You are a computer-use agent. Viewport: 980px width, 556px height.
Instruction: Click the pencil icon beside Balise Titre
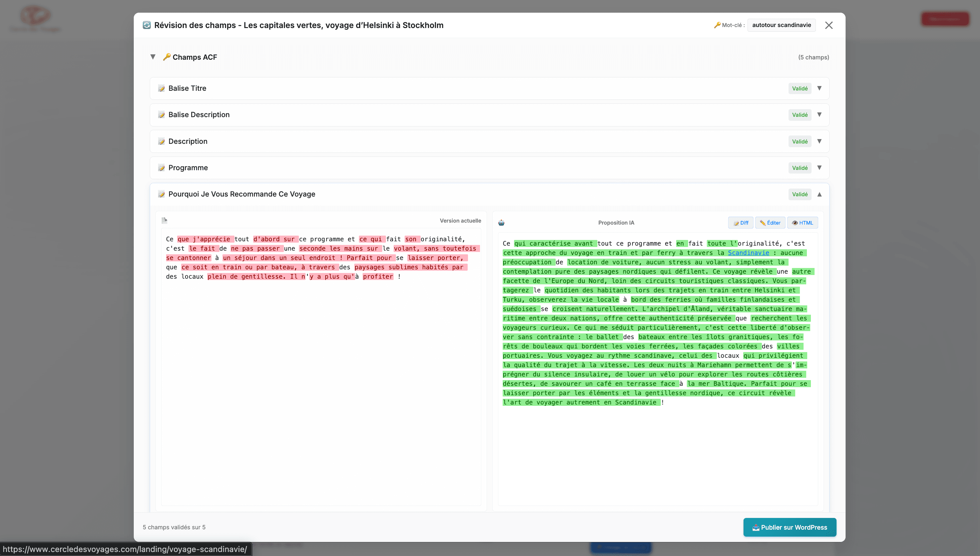pyautogui.click(x=161, y=88)
